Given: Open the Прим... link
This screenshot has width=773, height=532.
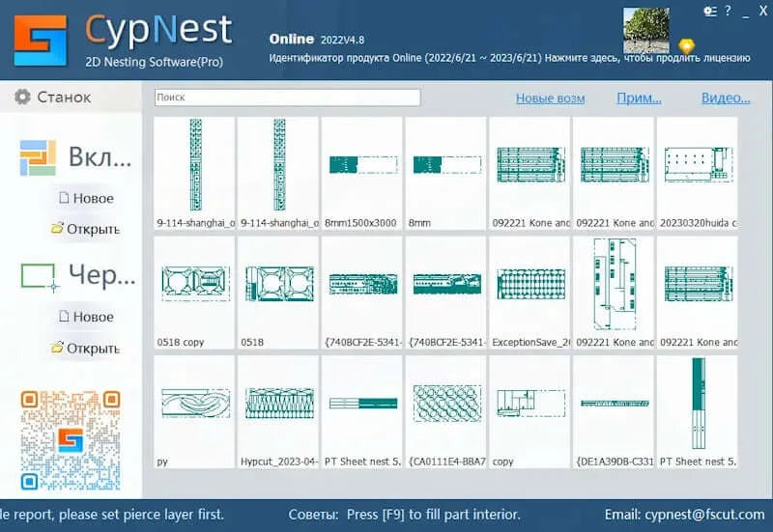Looking at the screenshot, I should coord(639,98).
